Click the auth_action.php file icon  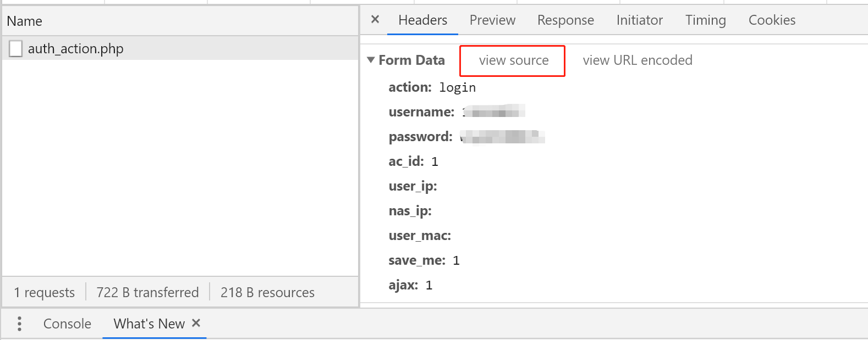(x=16, y=49)
